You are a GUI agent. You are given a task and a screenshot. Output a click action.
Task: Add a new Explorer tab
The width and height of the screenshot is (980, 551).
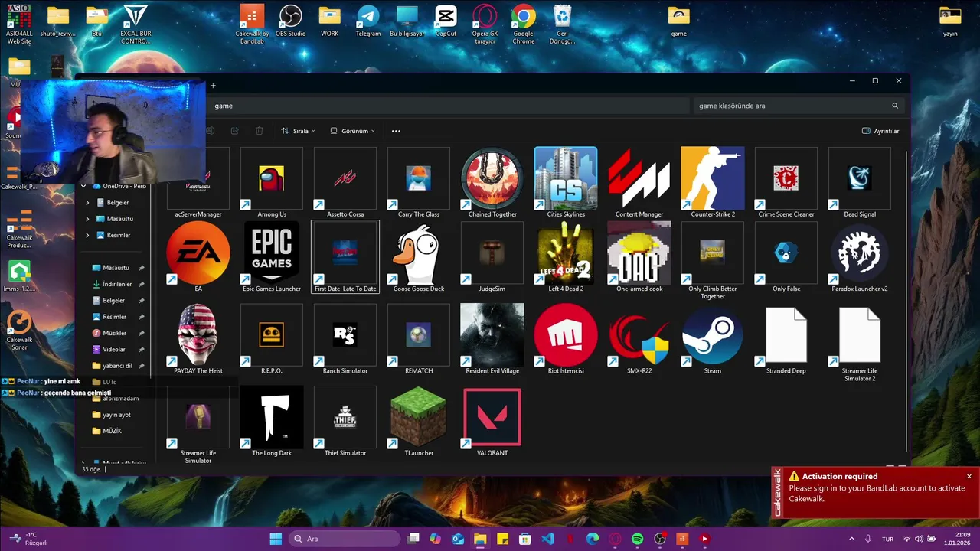click(x=213, y=85)
